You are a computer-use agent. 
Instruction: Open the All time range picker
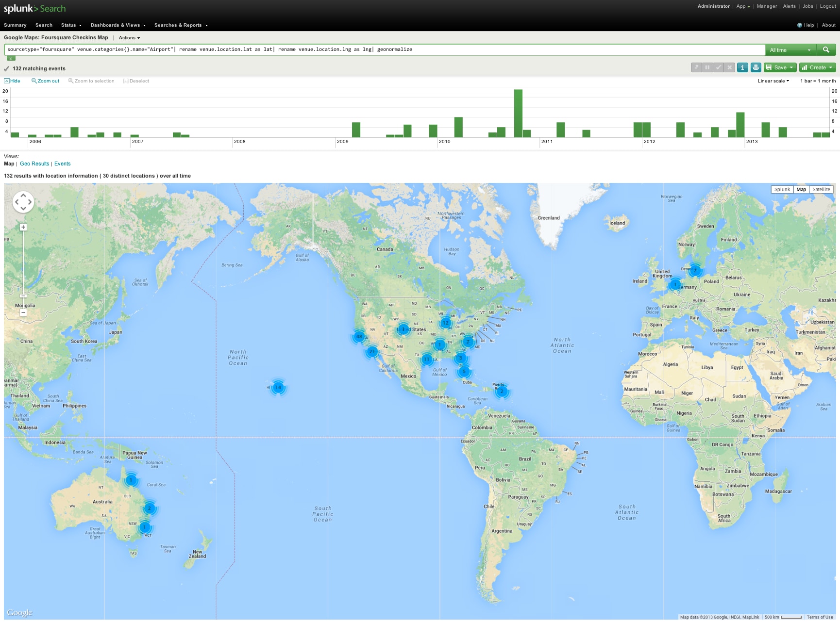tap(790, 50)
